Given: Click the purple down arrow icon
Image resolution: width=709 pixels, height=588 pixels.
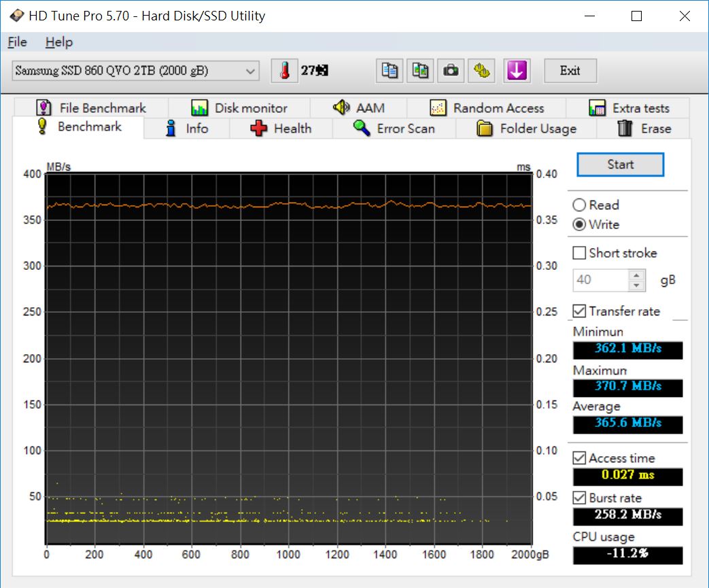Looking at the screenshot, I should (x=517, y=71).
